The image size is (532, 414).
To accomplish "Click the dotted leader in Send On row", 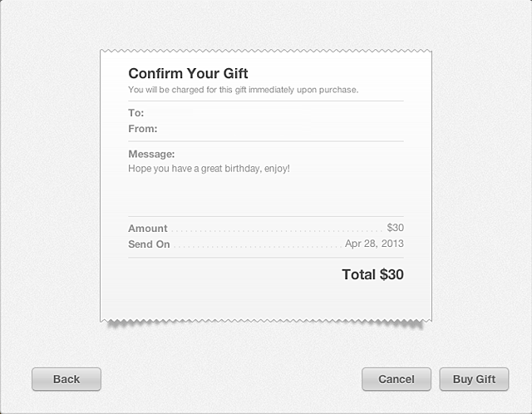I will [256, 247].
